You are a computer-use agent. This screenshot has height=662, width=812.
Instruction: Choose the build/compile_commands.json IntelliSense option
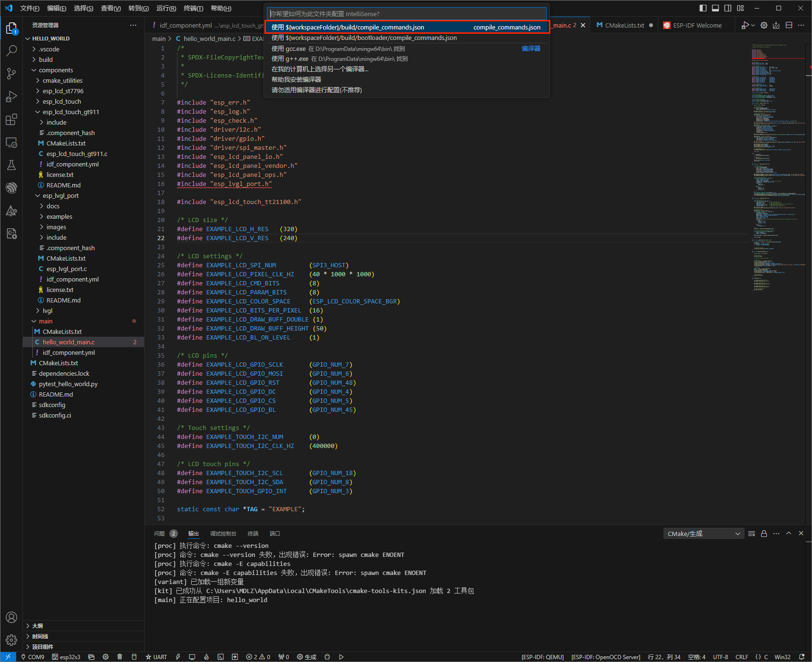407,27
